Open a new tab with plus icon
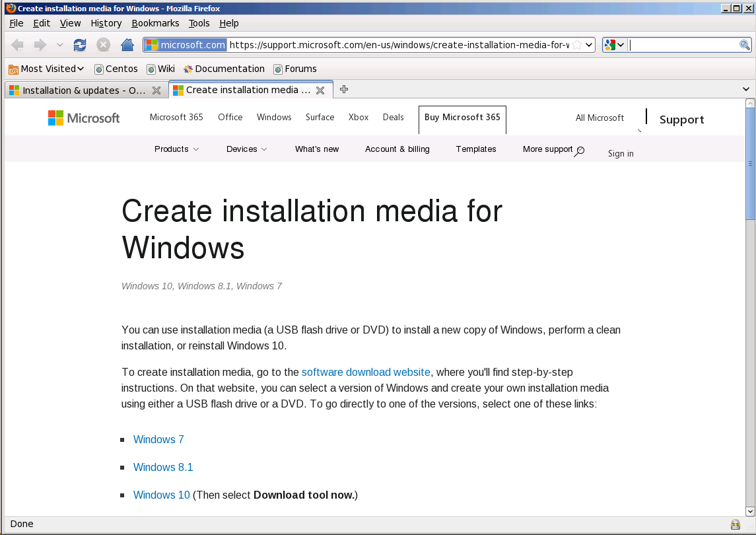756x535 pixels. 344,90
